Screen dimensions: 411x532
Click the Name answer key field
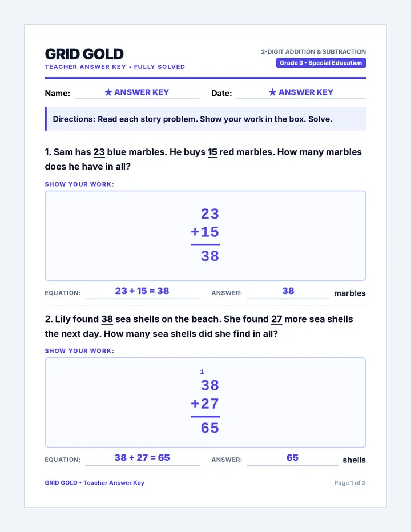tap(137, 92)
